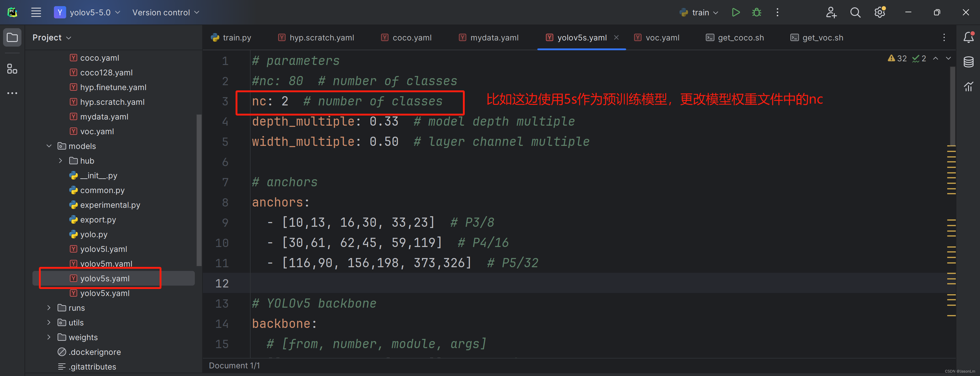Run the train configuration
The height and width of the screenshot is (376, 980).
coord(735,12)
